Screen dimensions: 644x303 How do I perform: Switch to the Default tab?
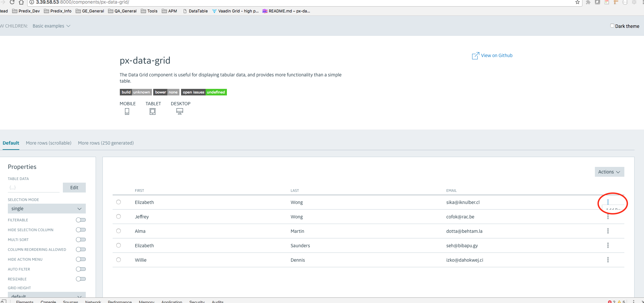(11, 143)
